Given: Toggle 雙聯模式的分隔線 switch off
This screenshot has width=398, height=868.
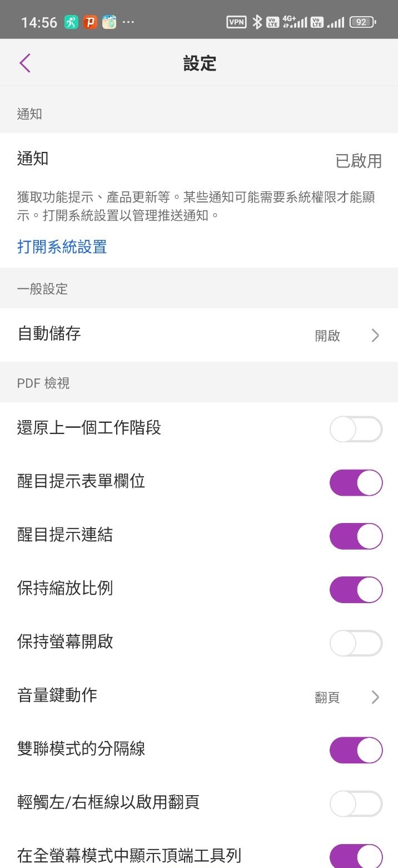Looking at the screenshot, I should (x=356, y=750).
